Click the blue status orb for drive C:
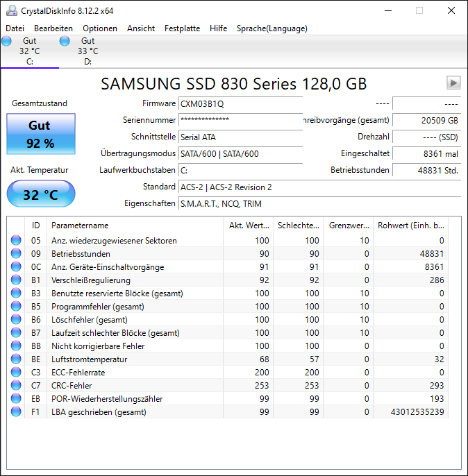 click(x=6, y=41)
